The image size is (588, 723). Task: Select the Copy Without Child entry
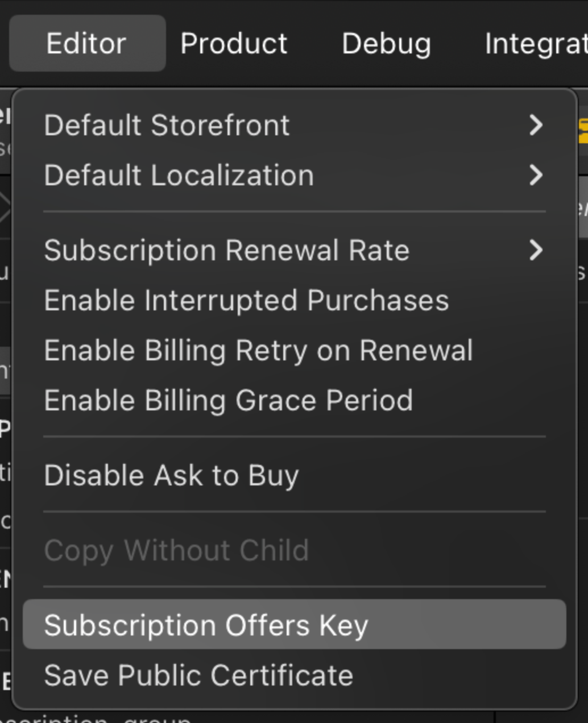[x=177, y=550]
